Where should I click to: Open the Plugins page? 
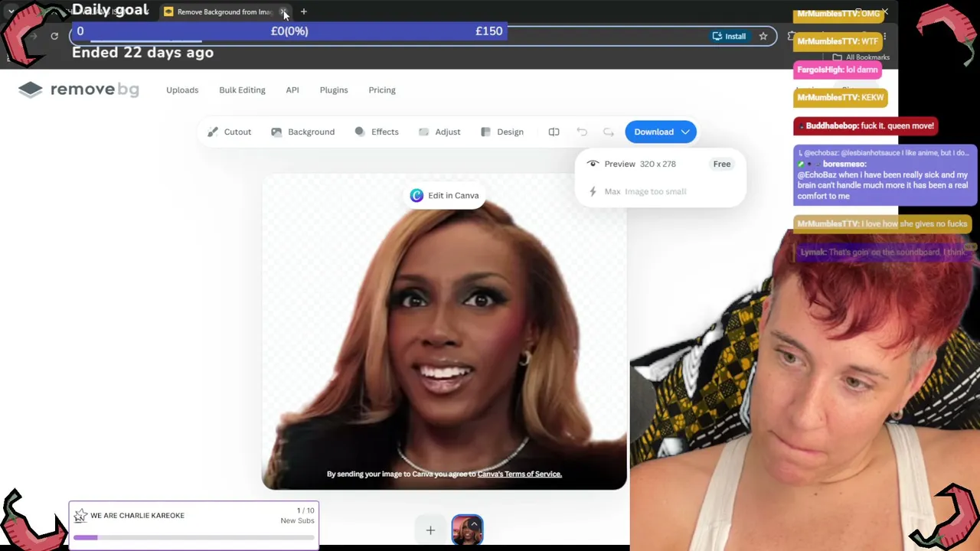tap(334, 90)
